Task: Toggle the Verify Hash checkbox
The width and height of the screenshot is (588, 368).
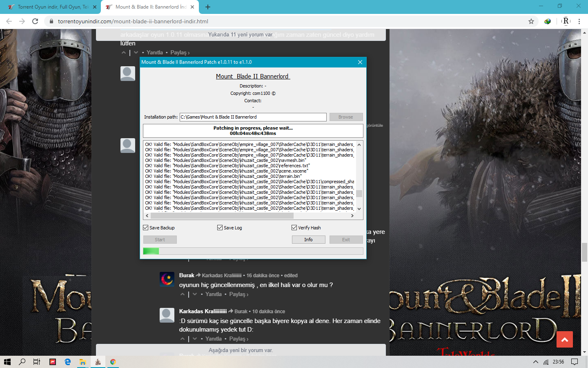Action: [294, 228]
